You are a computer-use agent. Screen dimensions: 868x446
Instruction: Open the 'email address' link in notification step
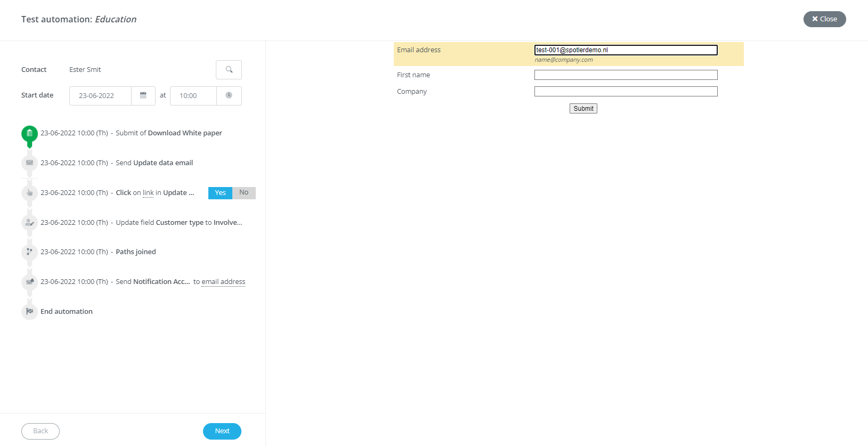223,282
